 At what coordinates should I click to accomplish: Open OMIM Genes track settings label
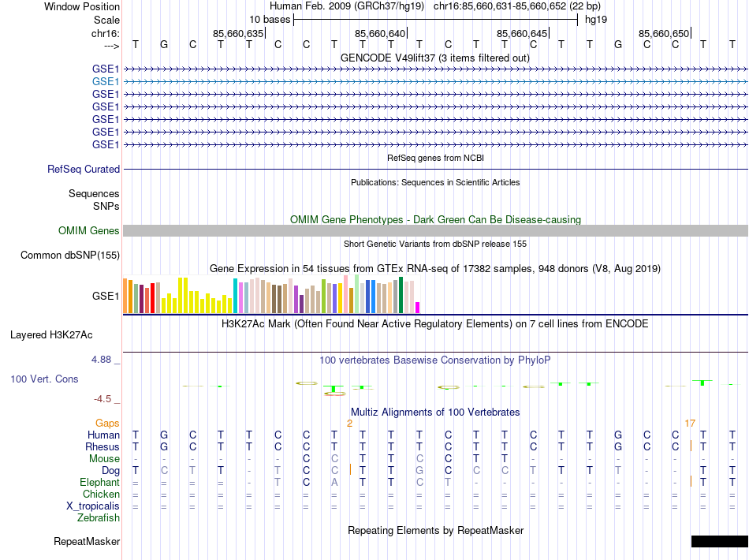89,231
